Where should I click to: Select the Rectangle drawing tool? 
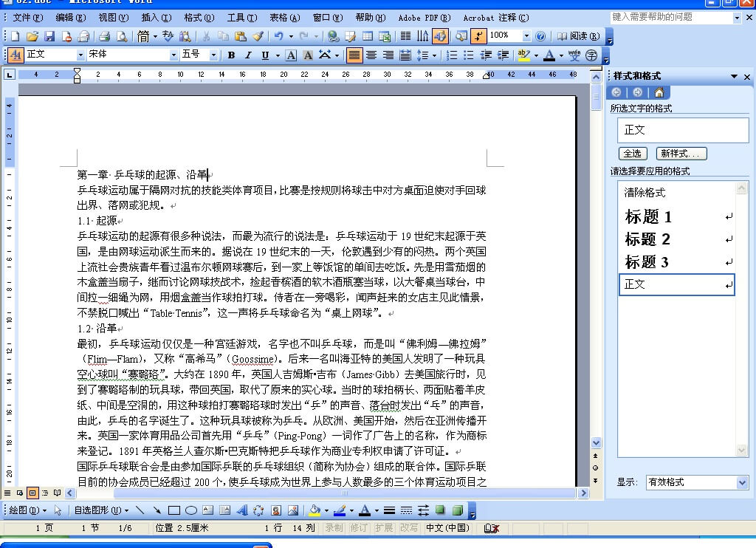(174, 510)
